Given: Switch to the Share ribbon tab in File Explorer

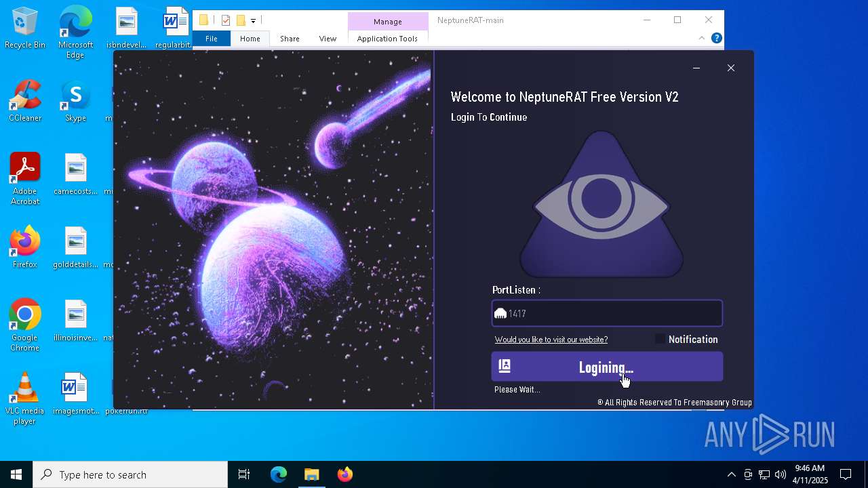Looking at the screenshot, I should 290,39.
